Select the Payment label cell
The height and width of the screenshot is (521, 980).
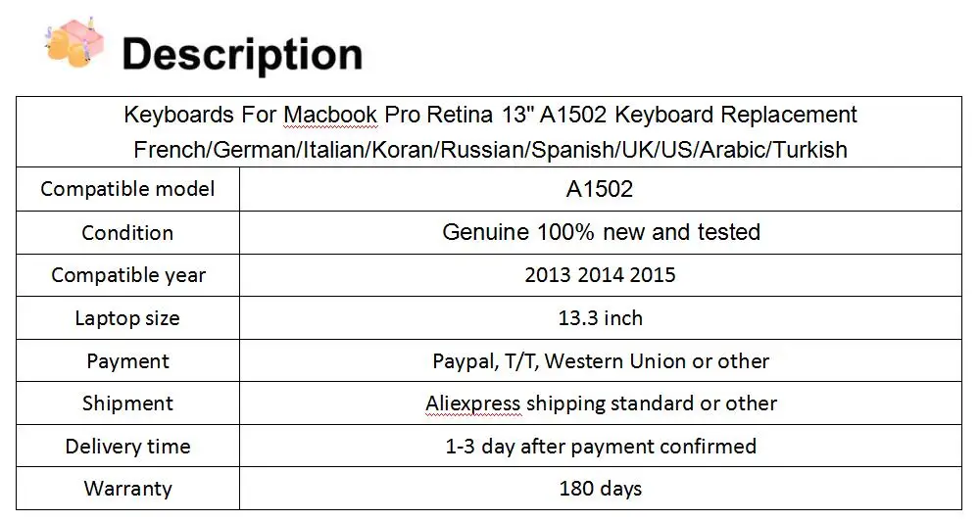click(127, 361)
